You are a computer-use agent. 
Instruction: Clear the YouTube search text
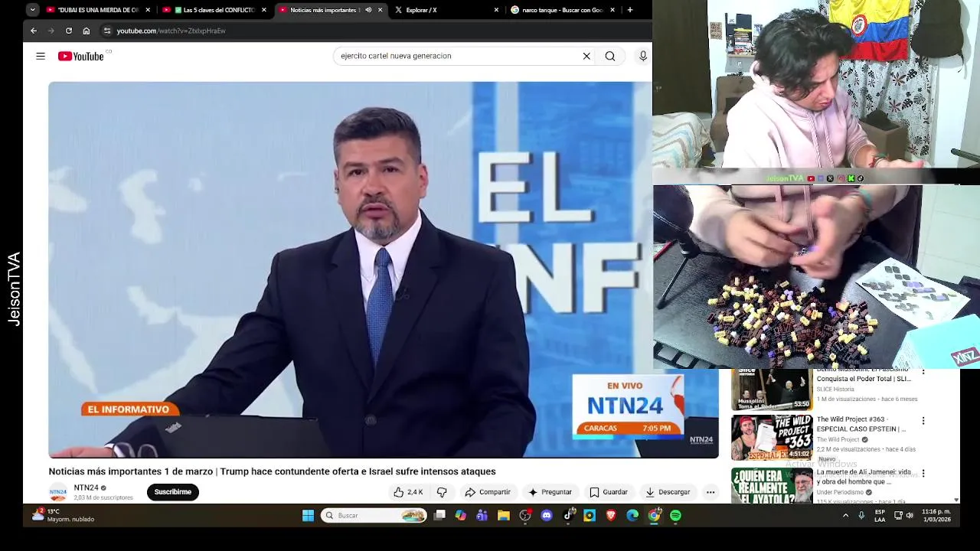(586, 56)
